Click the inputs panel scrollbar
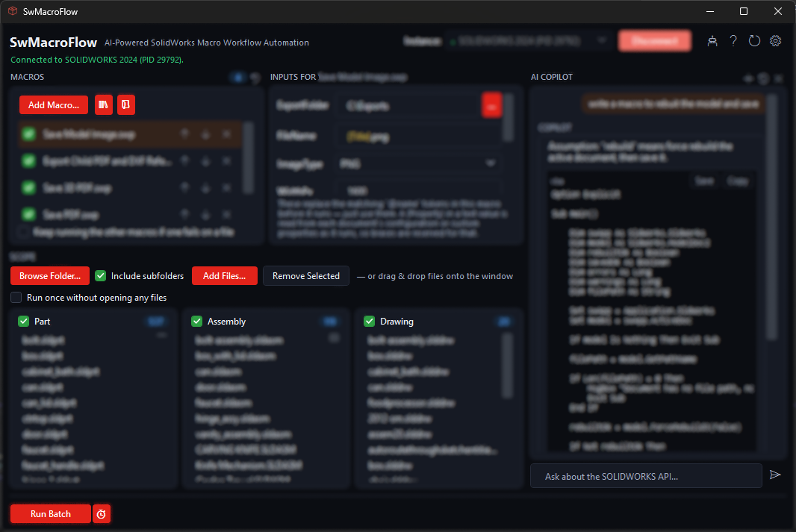Screen dimensions: 796x532 point(509,118)
